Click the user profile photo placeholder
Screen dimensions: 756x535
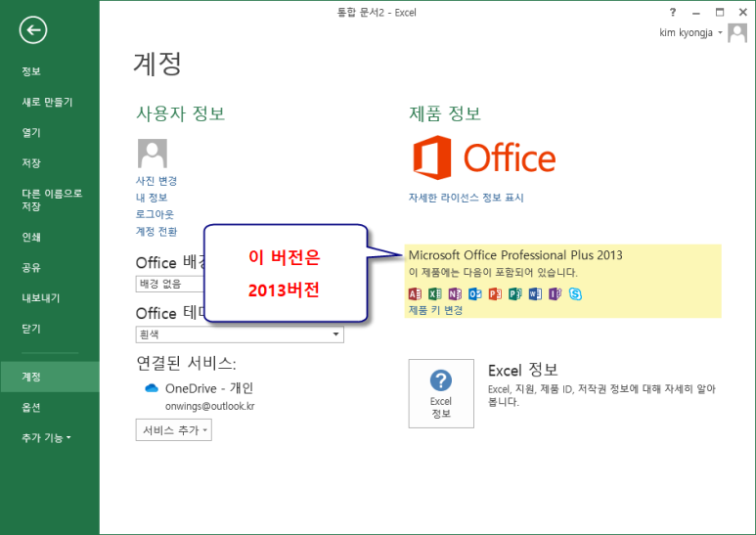[153, 154]
